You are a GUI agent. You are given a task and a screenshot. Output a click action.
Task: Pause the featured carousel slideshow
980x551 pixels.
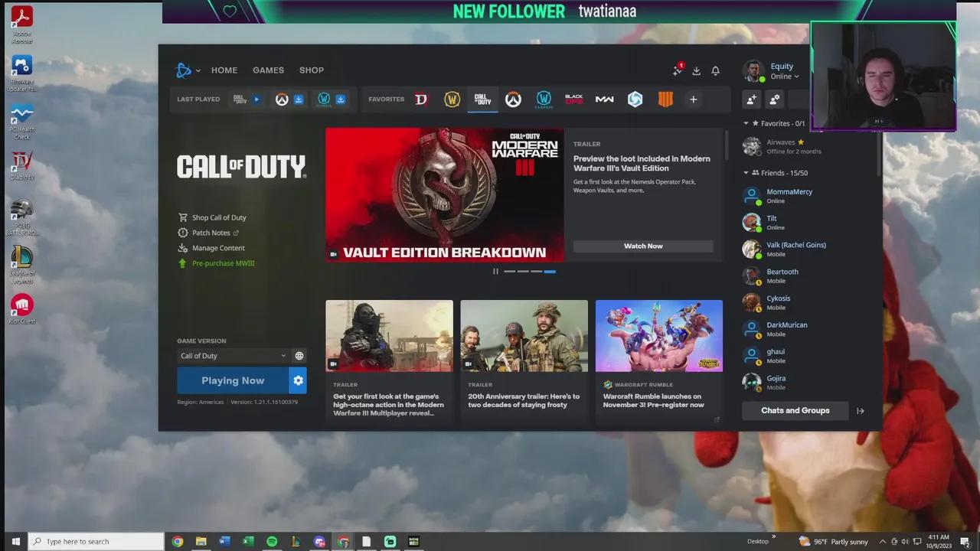click(x=495, y=272)
